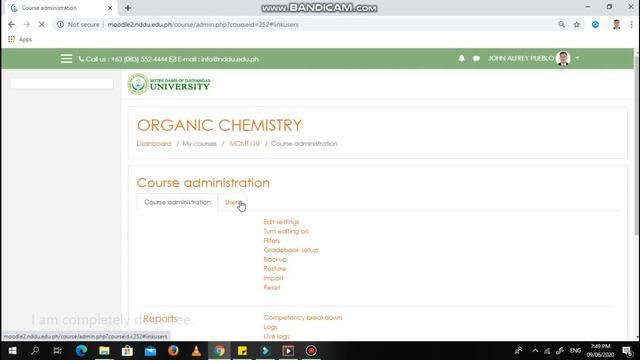Open Sticky Notes from the taskbar
Image resolution: width=640 pixels, height=360 pixels.
242,351
